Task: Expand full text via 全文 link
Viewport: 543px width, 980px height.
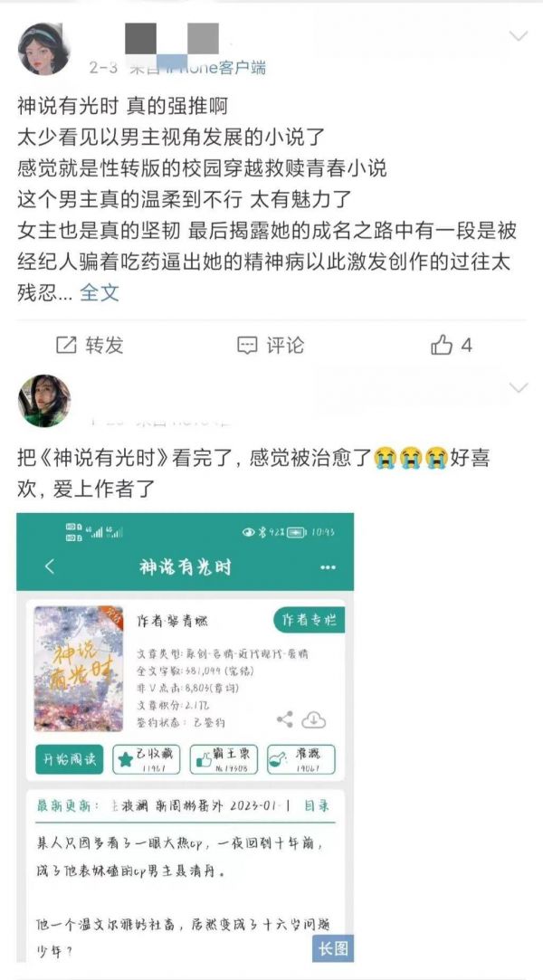Action: click(x=100, y=292)
